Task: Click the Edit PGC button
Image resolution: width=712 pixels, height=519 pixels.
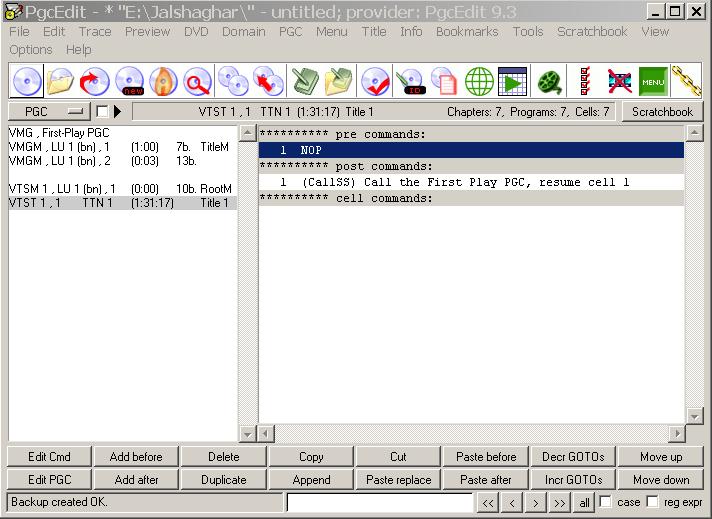Action: pos(49,479)
